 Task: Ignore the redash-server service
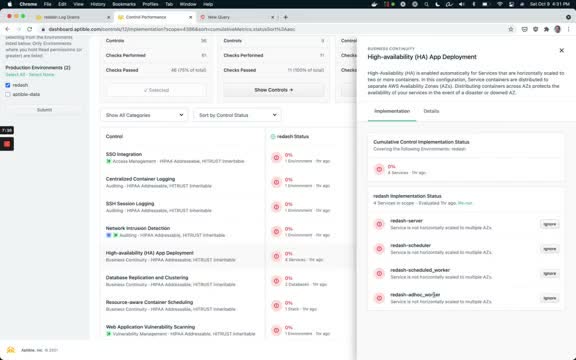tap(550, 224)
